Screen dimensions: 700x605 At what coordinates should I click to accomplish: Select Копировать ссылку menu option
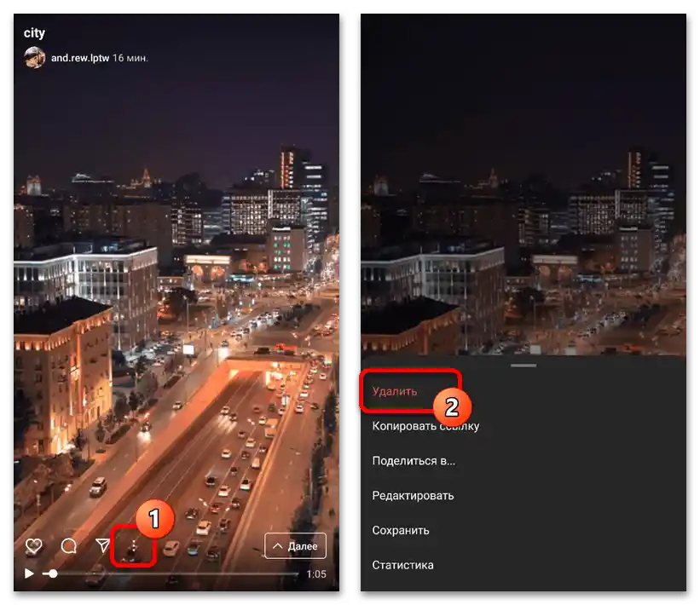click(x=425, y=426)
